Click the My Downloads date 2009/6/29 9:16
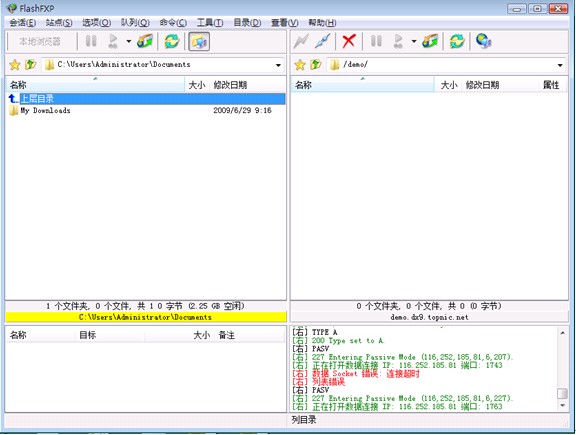 242,110
